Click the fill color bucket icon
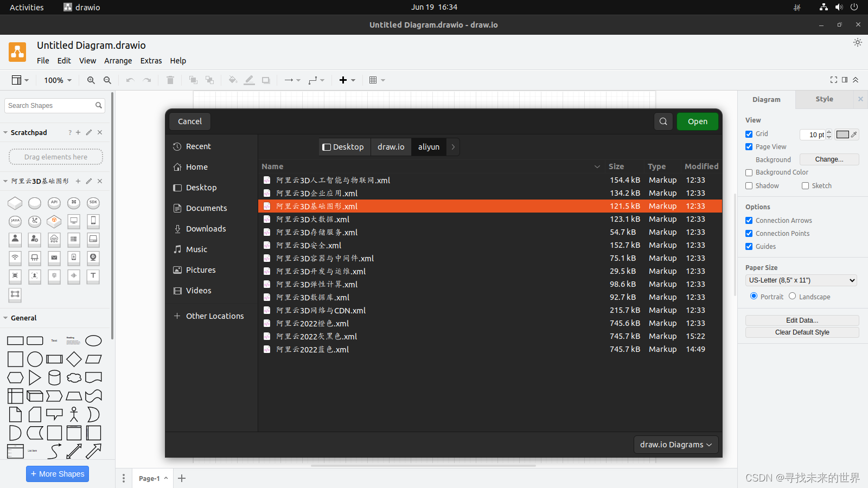The width and height of the screenshot is (868, 488). click(x=233, y=80)
